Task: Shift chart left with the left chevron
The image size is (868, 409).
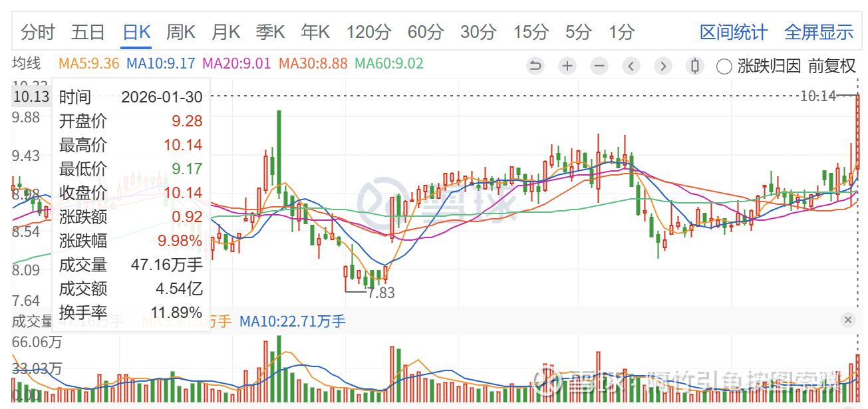Action: (x=631, y=66)
